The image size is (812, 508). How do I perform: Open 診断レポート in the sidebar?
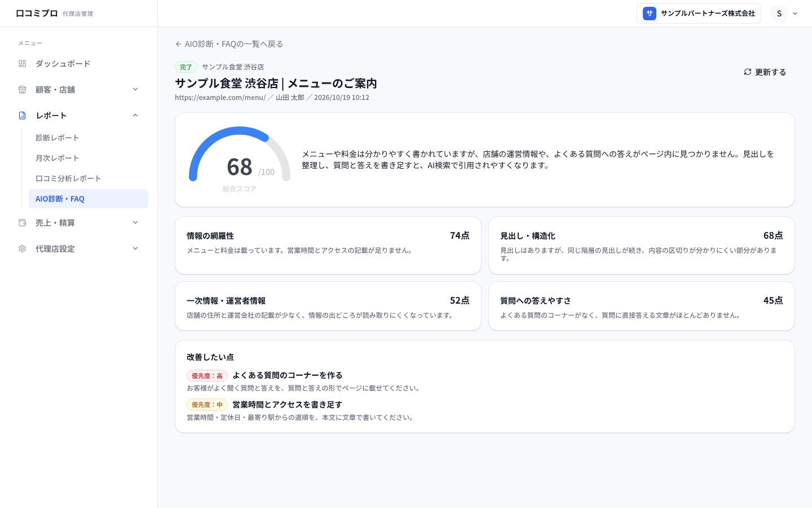pyautogui.click(x=89, y=138)
